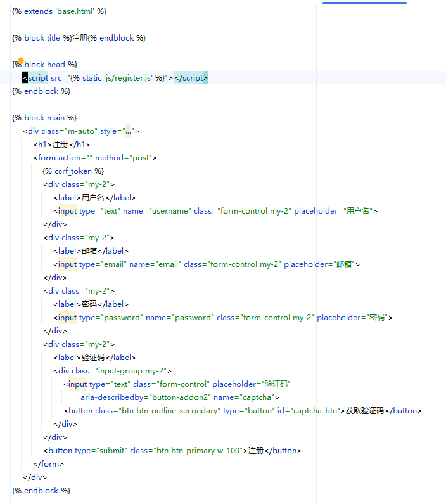Click the 用户名 label line

pyautogui.click(x=95, y=198)
